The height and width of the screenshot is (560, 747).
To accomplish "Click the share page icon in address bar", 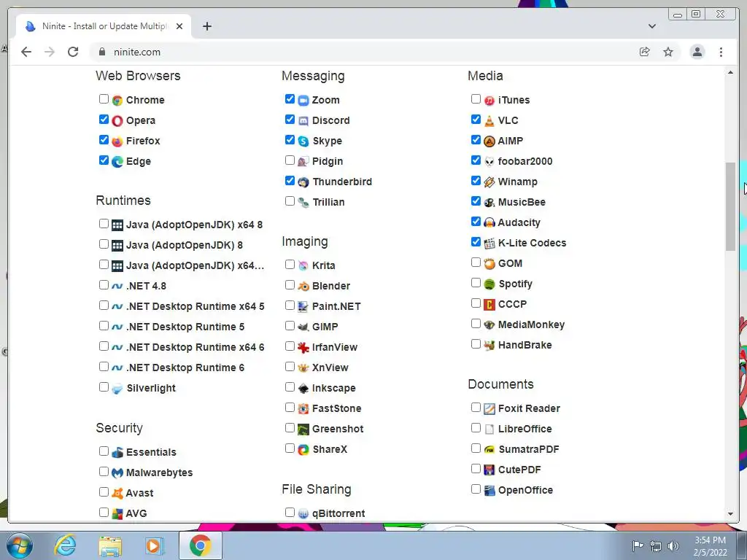I will 645,52.
